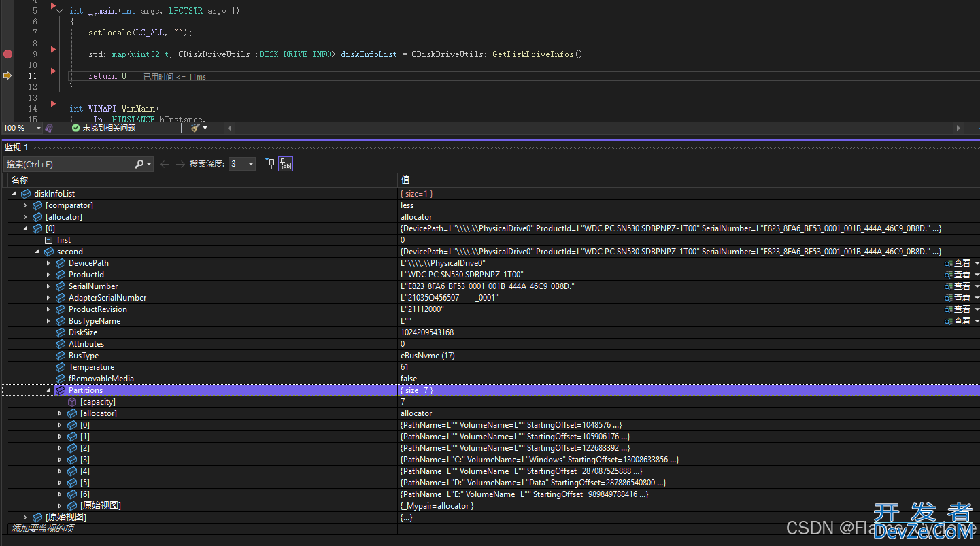Image resolution: width=980 pixels, height=546 pixels.
Task: Click the field icon beside 'first'
Action: pyautogui.click(x=49, y=240)
